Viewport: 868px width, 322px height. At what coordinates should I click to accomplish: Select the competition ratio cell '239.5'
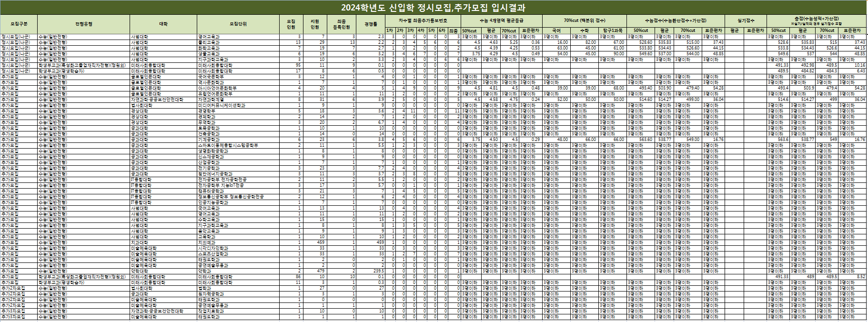point(371,271)
